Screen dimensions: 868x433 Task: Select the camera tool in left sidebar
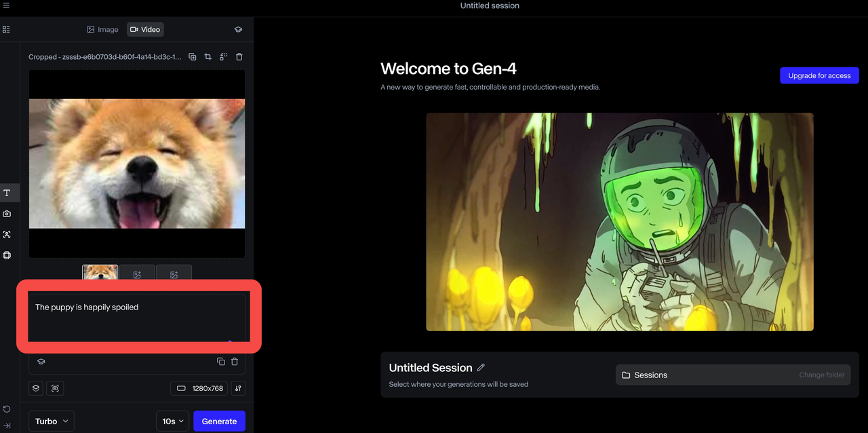click(x=7, y=214)
